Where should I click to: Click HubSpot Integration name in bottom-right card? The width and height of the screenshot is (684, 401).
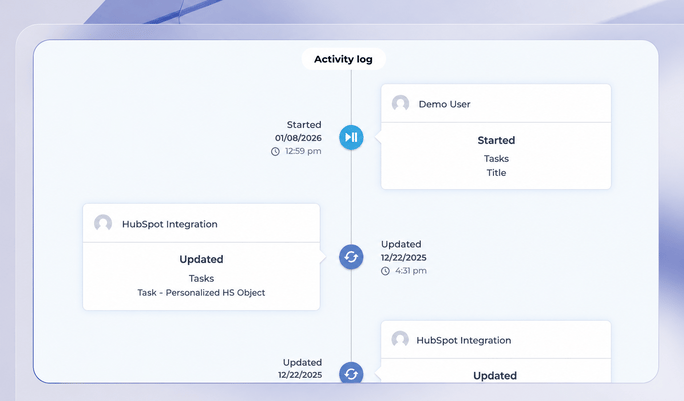(464, 340)
